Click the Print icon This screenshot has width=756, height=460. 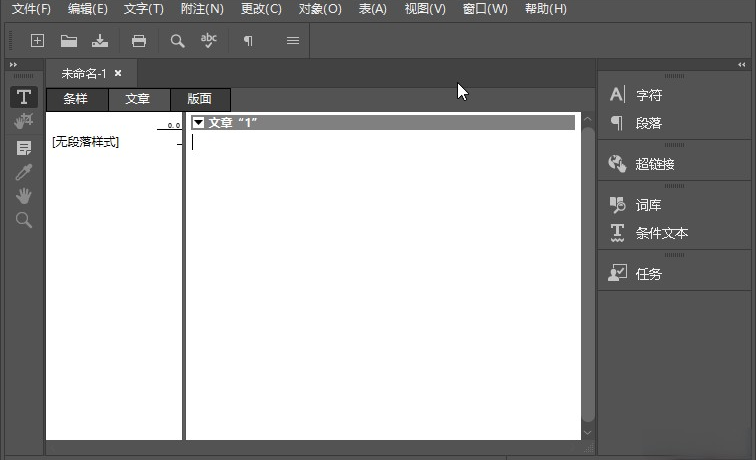(x=139, y=41)
